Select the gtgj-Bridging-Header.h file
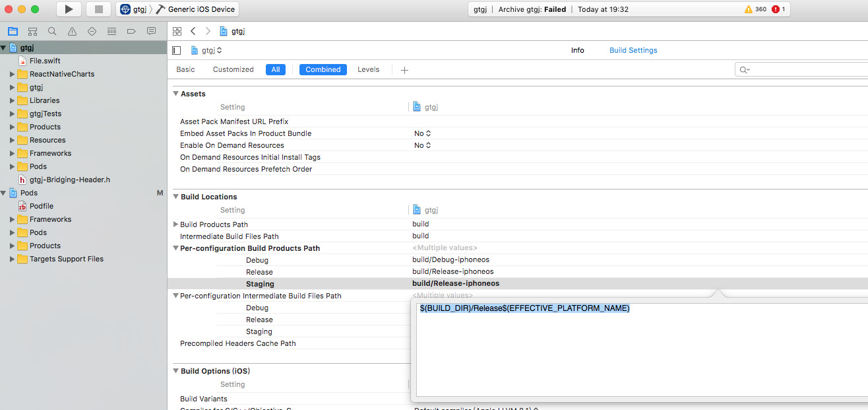This screenshot has height=410, width=868. tap(70, 180)
